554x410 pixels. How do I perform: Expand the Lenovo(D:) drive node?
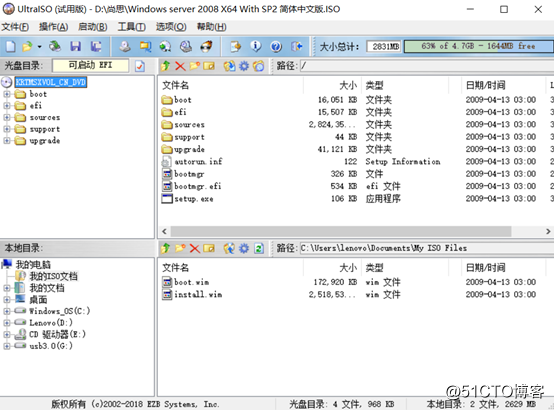7,323
